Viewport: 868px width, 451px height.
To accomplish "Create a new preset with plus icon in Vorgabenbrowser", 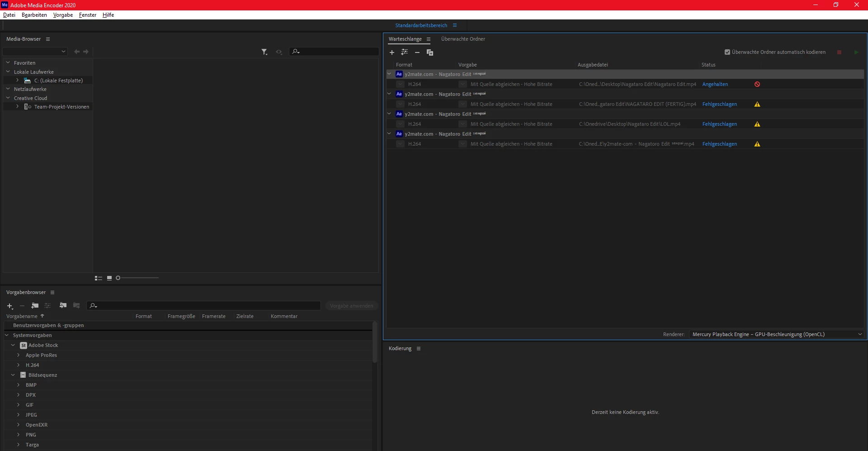I will point(9,306).
